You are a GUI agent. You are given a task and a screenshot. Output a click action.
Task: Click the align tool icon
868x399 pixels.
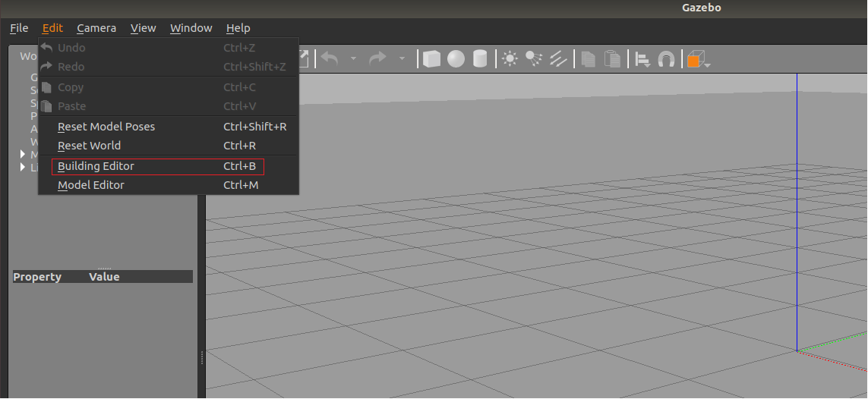pos(642,59)
